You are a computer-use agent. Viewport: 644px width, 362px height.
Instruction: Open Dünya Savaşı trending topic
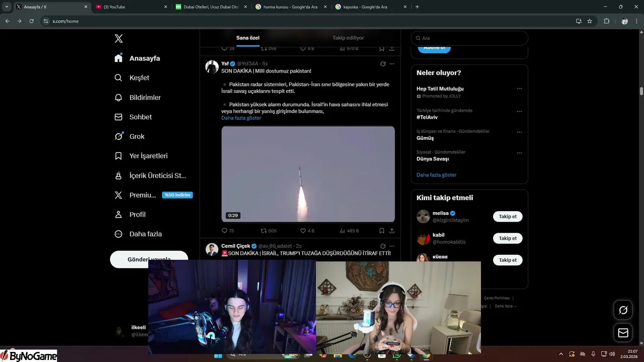(433, 159)
